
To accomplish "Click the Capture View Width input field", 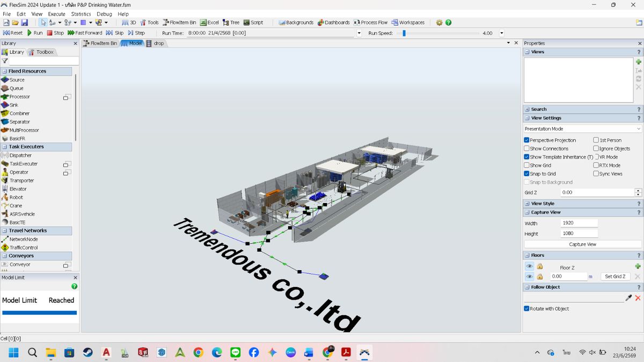I will [579, 223].
